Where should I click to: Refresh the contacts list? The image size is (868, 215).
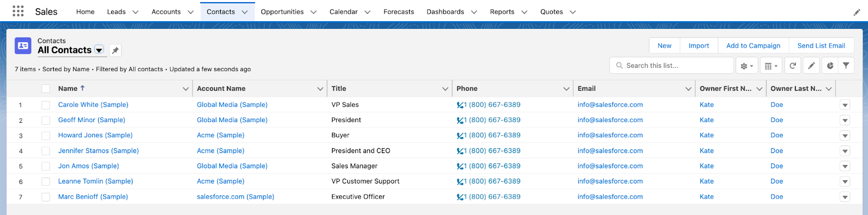coord(793,66)
